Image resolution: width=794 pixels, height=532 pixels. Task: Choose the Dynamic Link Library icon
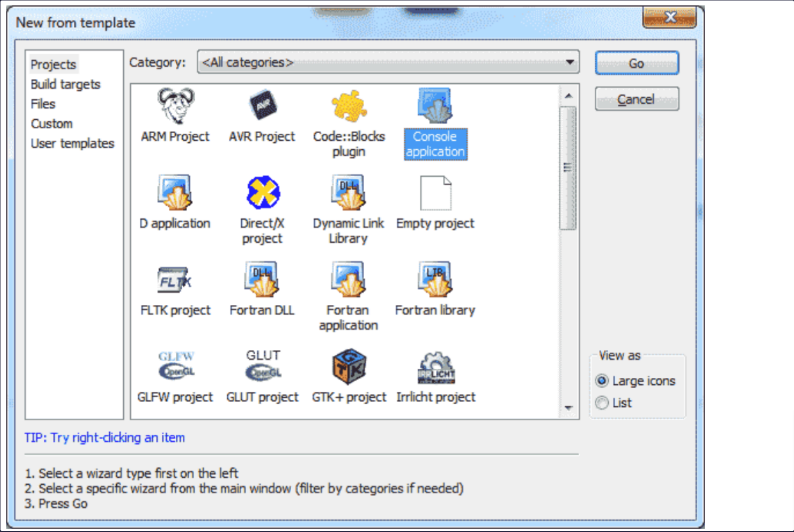click(x=349, y=193)
